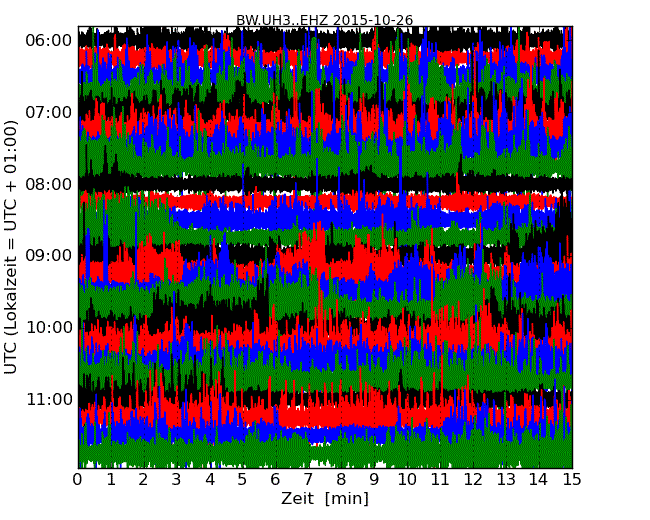Click the 08:00 time label
650x520 pixels.
[x=49, y=184]
